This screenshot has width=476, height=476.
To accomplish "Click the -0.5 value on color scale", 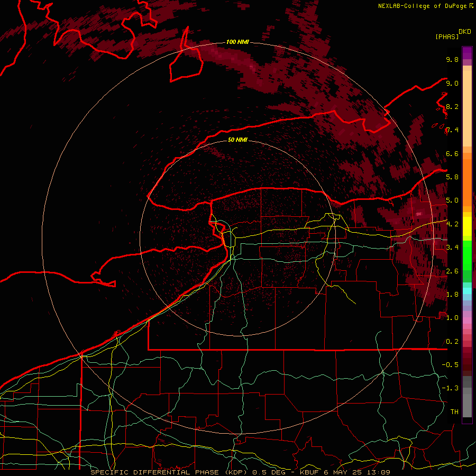I will [x=450, y=364].
